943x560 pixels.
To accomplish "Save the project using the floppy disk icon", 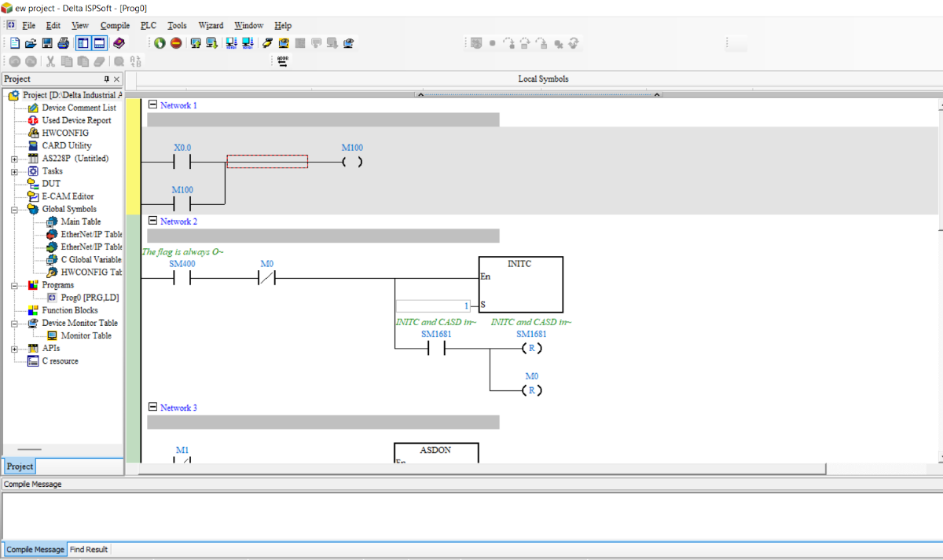I will tap(47, 43).
